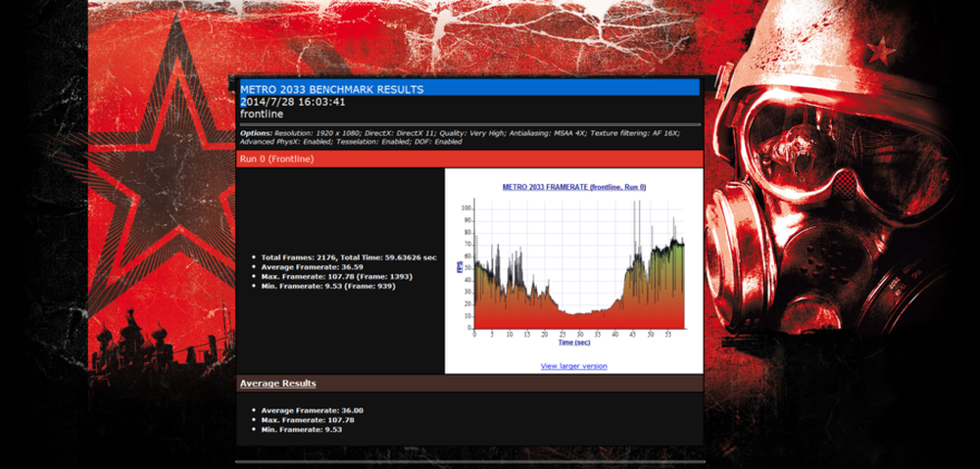Click the 'Total Frames: 2176' result line
The height and width of the screenshot is (469, 980).
[x=349, y=258]
